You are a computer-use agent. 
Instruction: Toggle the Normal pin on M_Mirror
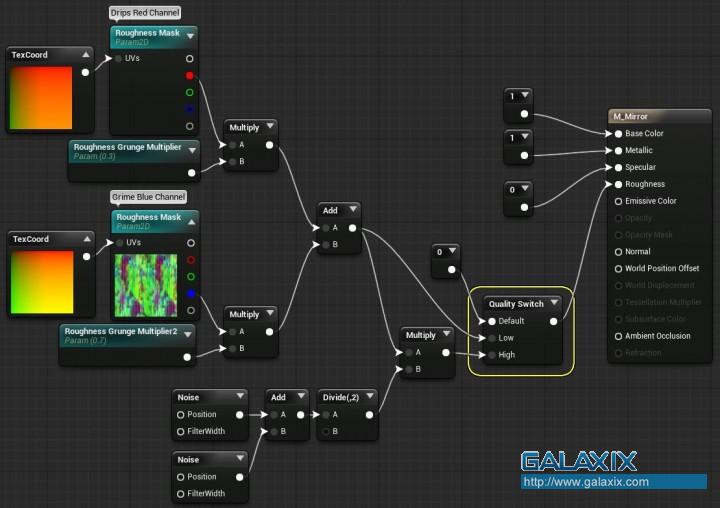click(618, 252)
